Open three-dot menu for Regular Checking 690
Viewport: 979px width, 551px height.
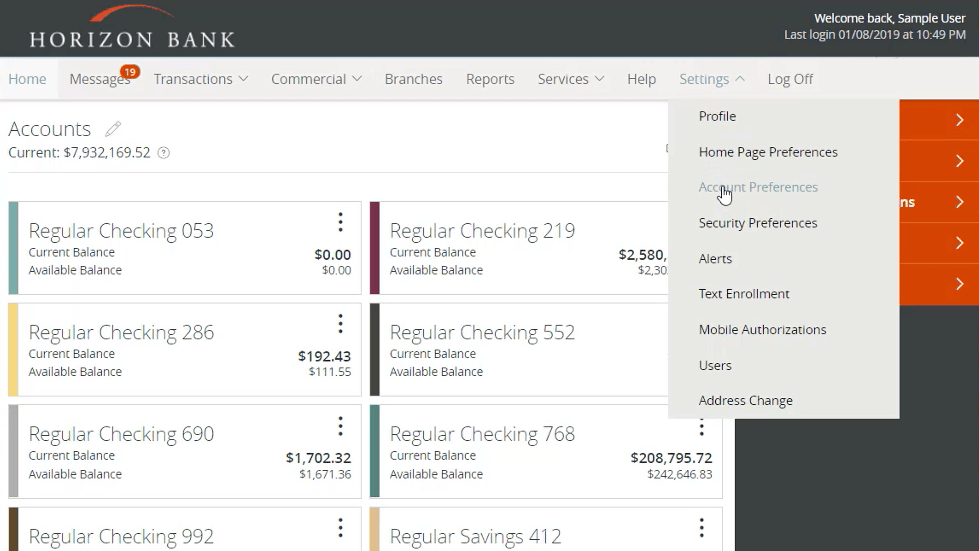[340, 426]
